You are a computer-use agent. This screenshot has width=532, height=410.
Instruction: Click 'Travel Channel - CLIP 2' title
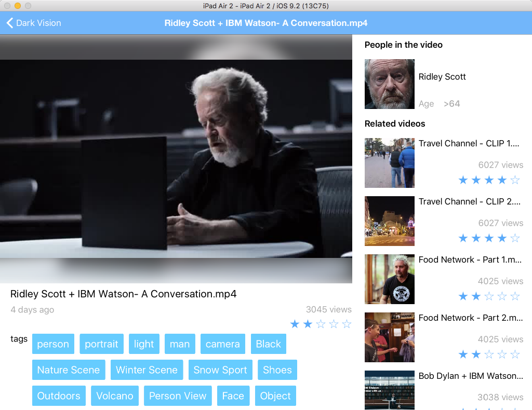coord(470,201)
